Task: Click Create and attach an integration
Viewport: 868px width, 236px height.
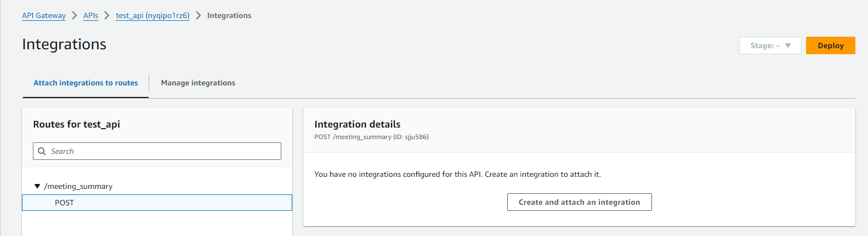Action: tap(579, 202)
